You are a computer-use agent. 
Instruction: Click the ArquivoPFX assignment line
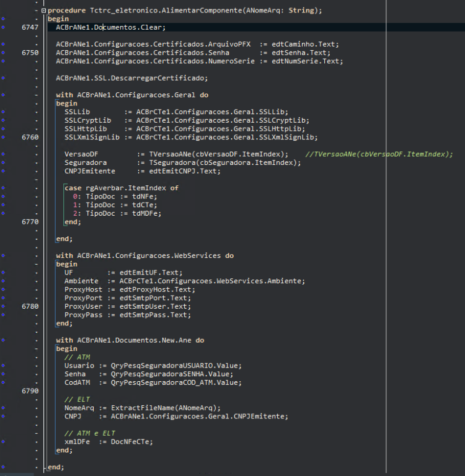click(x=197, y=45)
